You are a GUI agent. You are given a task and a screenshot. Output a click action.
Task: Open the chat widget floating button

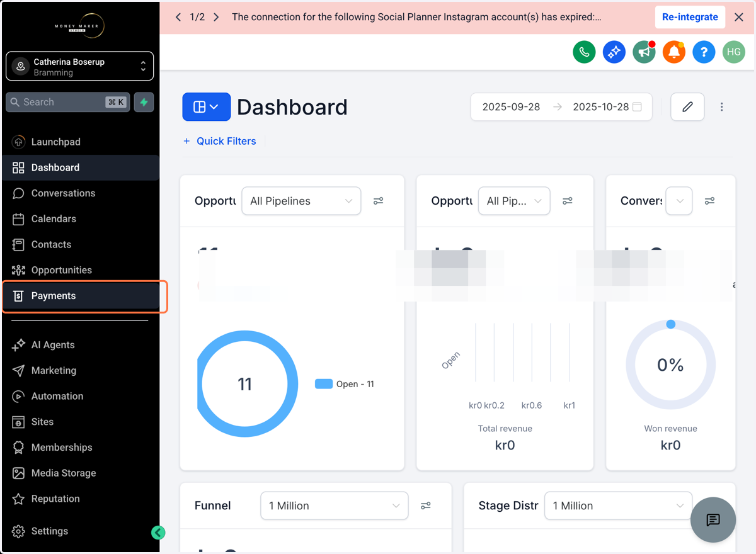click(x=713, y=519)
